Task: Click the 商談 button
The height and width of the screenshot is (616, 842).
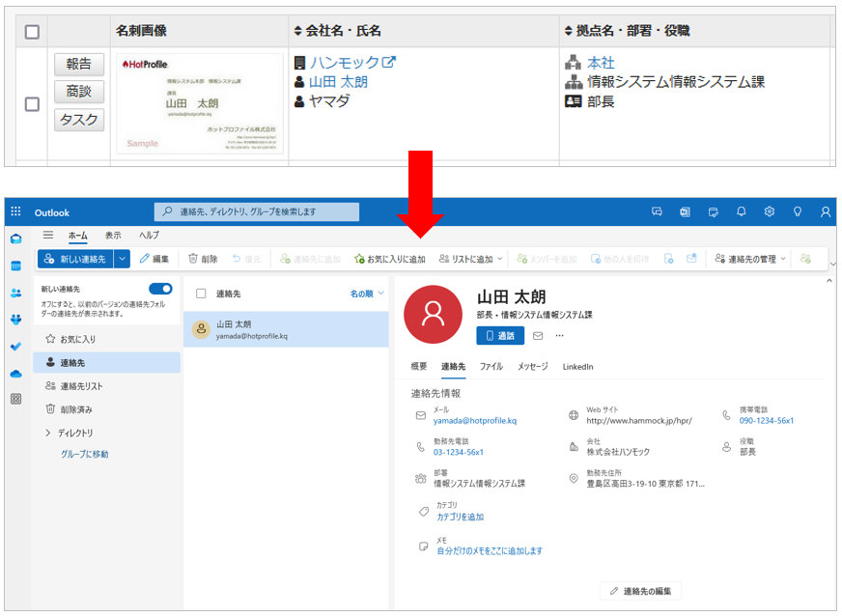Action: tap(79, 92)
